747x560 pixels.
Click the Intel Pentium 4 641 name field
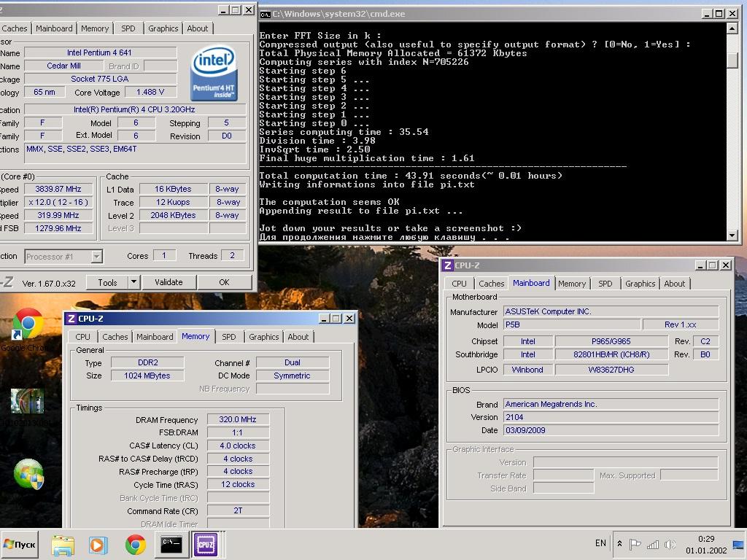coord(100,52)
